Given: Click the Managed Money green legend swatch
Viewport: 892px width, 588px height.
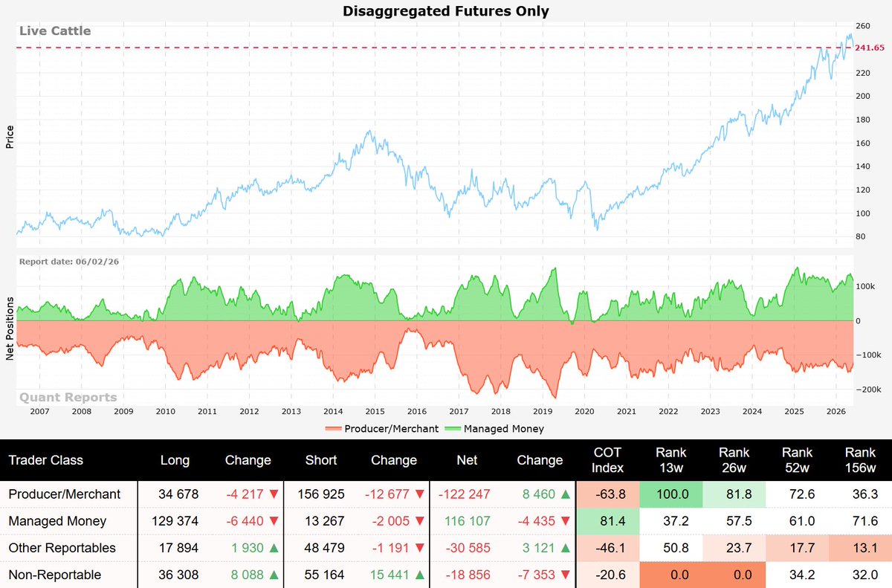Looking at the screenshot, I should coord(453,429).
